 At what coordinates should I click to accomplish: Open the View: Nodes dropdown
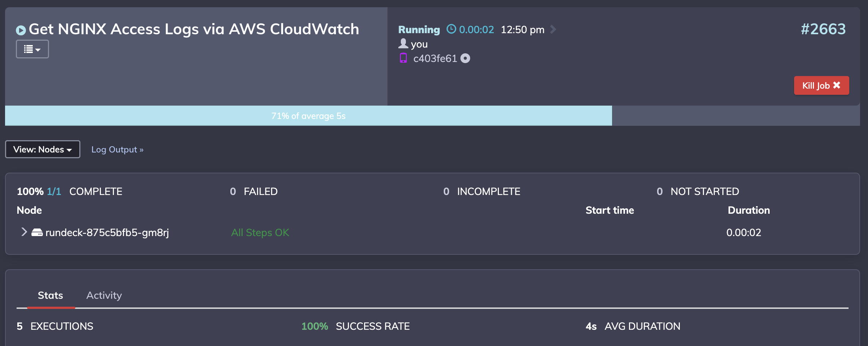43,149
